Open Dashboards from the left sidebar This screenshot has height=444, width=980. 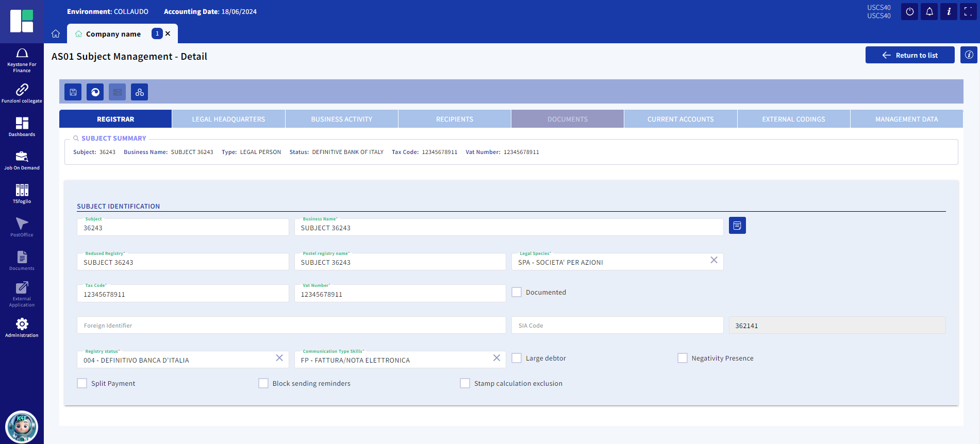(x=22, y=127)
